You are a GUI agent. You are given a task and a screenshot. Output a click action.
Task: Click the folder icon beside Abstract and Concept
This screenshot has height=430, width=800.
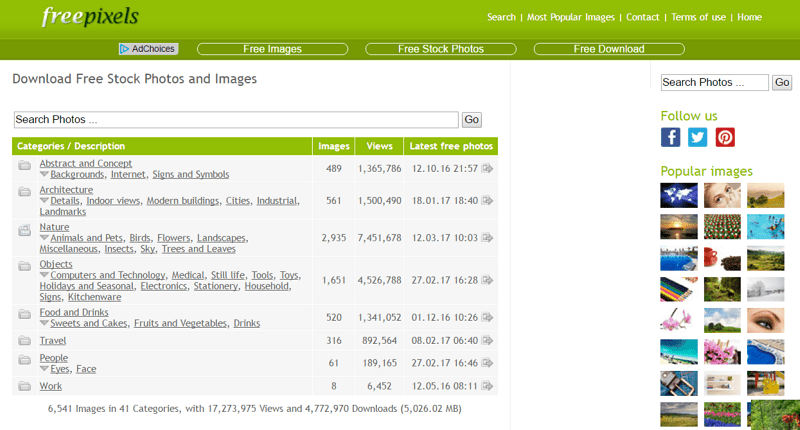tap(24, 165)
